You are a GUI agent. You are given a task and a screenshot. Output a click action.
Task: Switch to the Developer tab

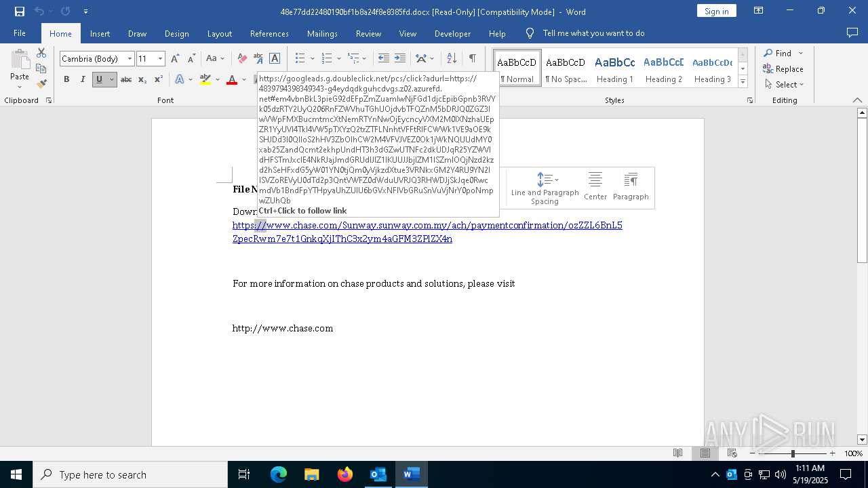(x=452, y=33)
